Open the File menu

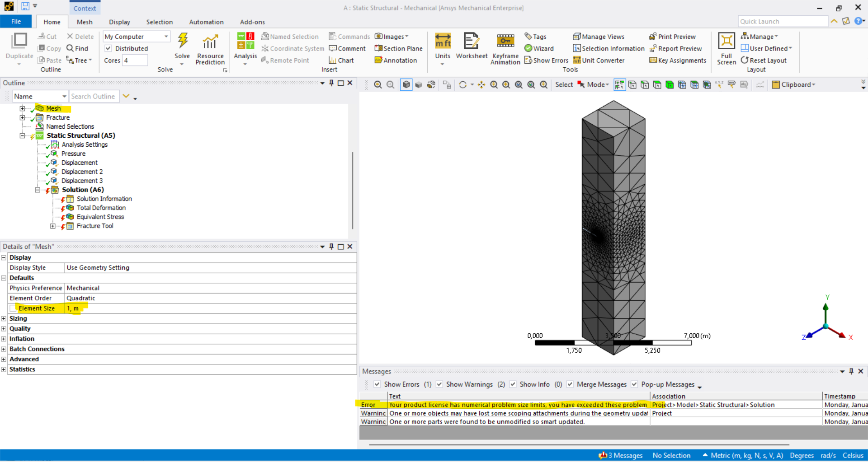click(x=16, y=22)
